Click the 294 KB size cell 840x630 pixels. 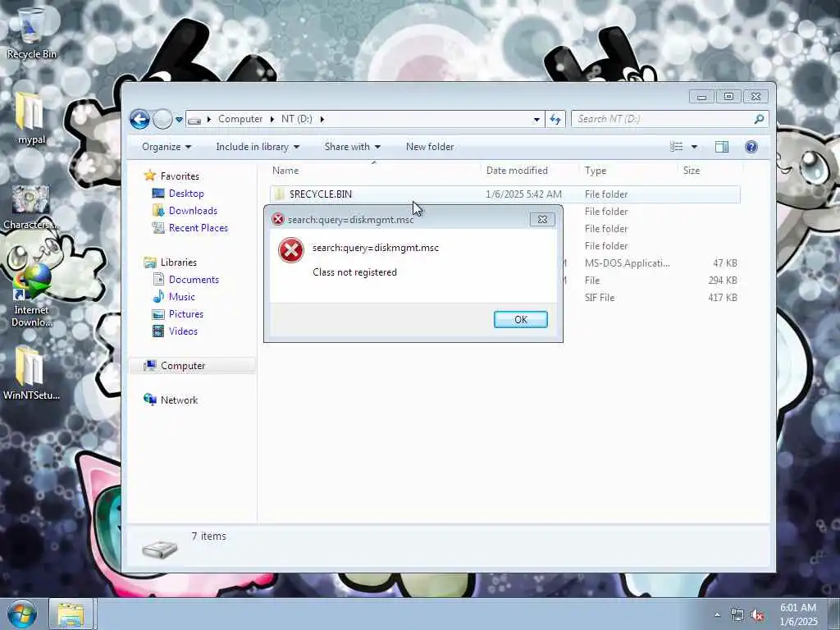click(722, 281)
